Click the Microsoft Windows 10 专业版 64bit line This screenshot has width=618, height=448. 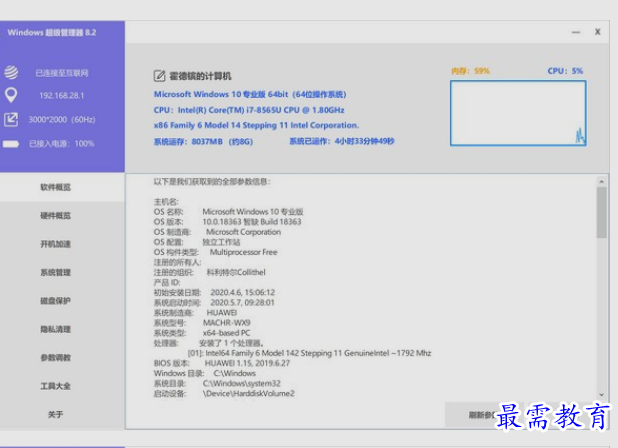[250, 94]
